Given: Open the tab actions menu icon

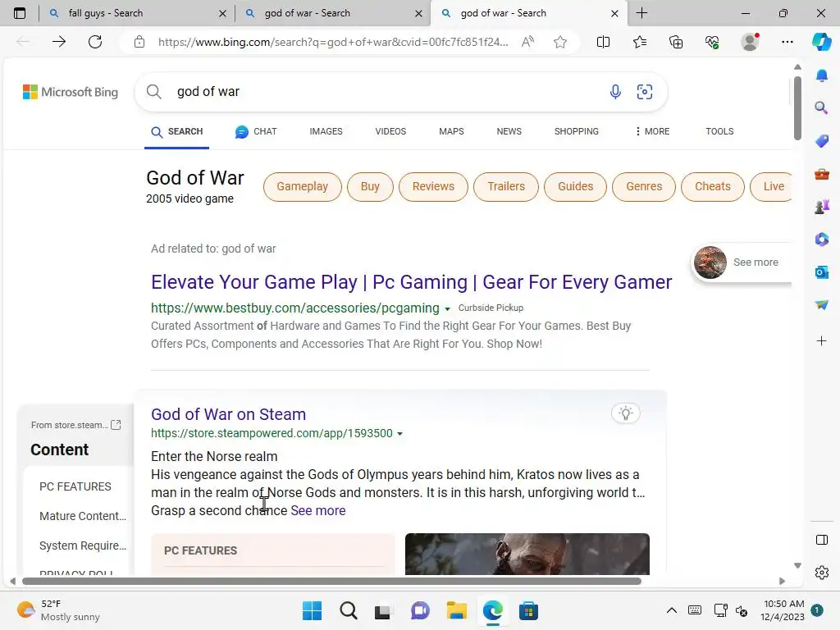Looking at the screenshot, I should 20,13.
